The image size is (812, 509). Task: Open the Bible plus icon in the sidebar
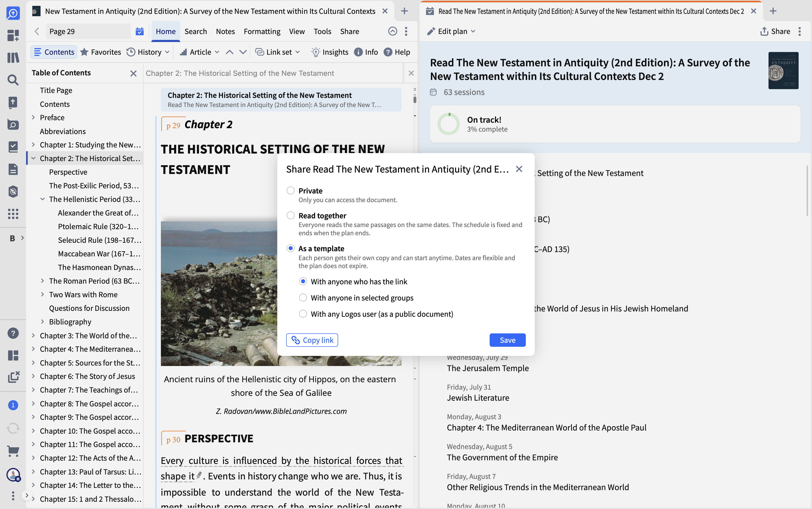(x=13, y=102)
